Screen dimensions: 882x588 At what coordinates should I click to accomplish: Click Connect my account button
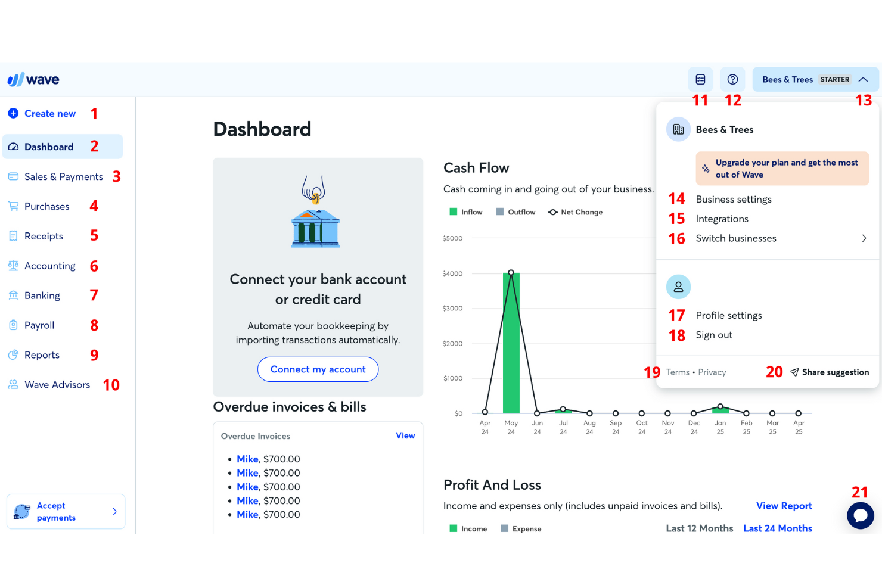tap(318, 369)
